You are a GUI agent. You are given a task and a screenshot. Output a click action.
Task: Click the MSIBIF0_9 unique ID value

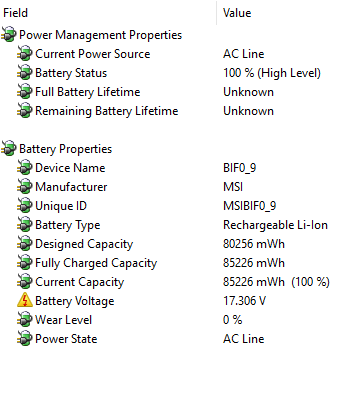[x=249, y=206]
